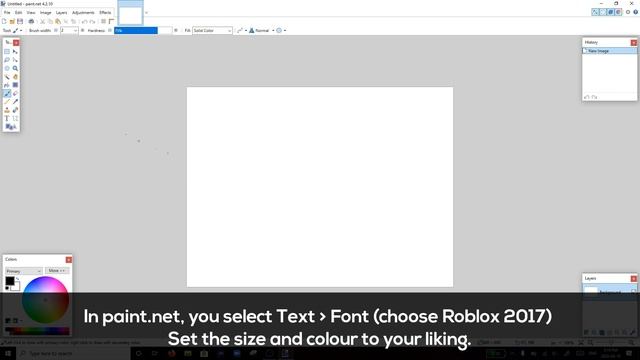The image size is (640, 360).
Task: Open the Image menu
Action: pos(45,13)
